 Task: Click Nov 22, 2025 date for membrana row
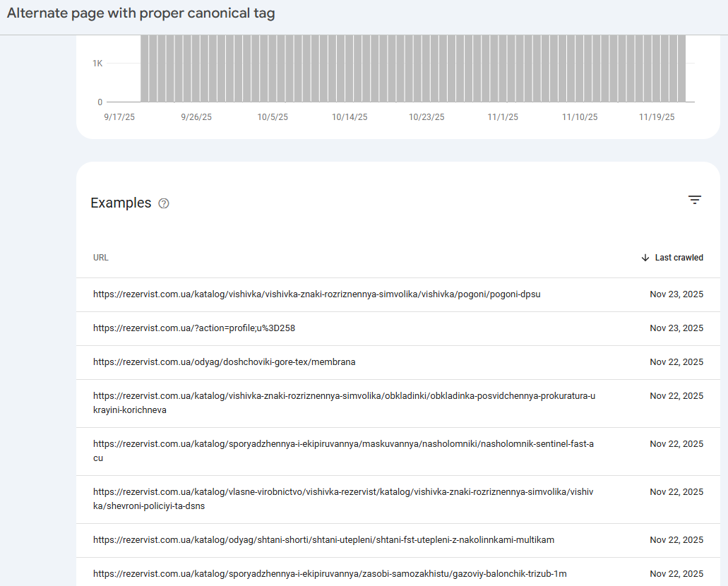[676, 362]
